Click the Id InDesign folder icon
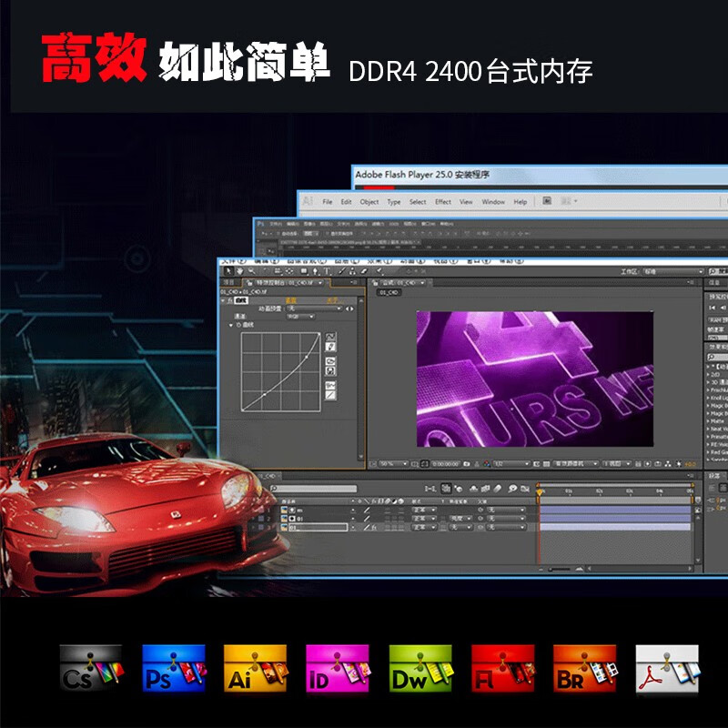The height and width of the screenshot is (728, 728). click(339, 669)
